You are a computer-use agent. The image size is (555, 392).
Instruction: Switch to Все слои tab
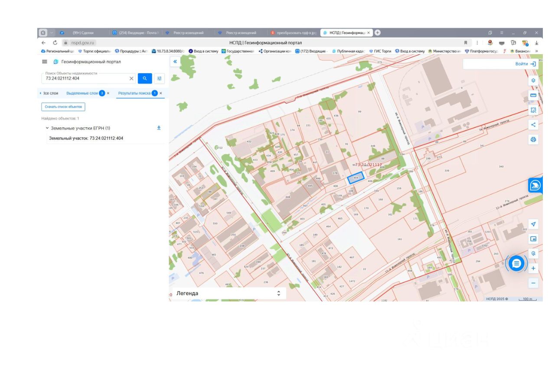click(x=51, y=93)
